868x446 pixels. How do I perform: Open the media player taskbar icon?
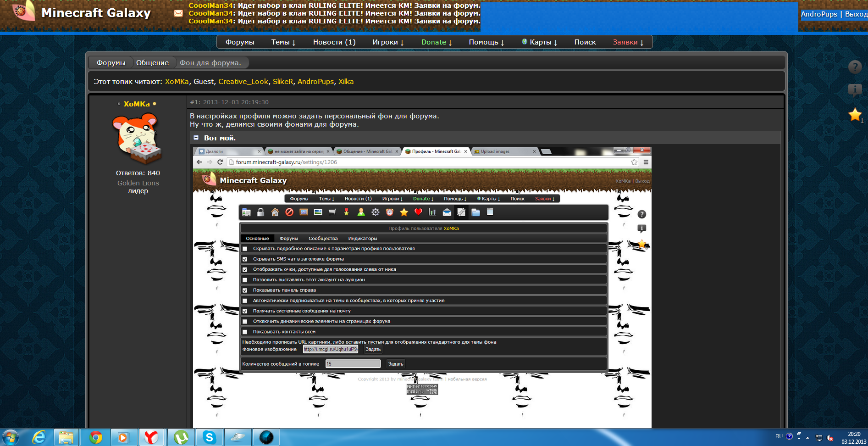tap(123, 437)
